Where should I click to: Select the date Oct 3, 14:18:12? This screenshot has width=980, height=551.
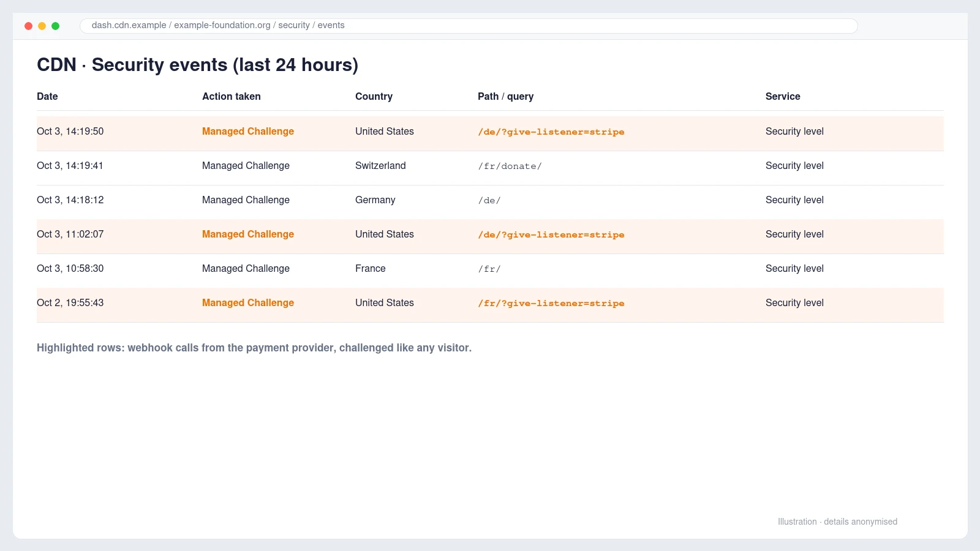click(70, 200)
